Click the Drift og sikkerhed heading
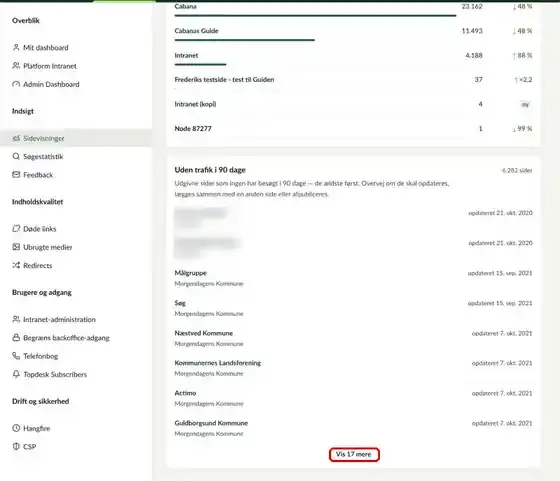The width and height of the screenshot is (560, 481). click(x=41, y=401)
